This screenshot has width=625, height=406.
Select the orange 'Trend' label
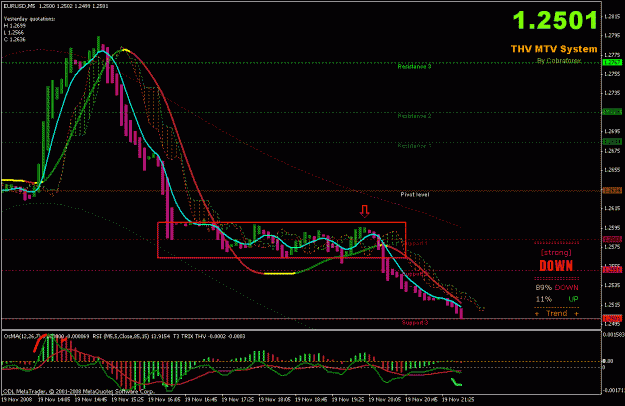tap(557, 313)
